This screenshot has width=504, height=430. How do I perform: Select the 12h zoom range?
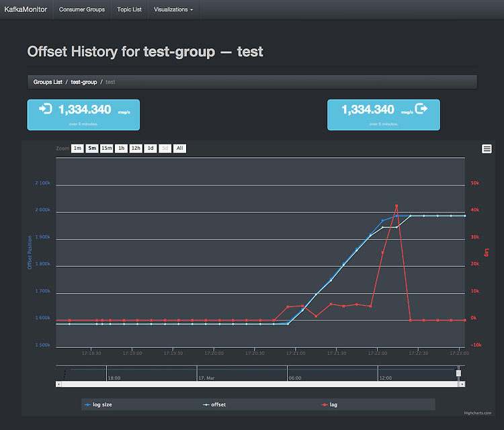point(136,148)
